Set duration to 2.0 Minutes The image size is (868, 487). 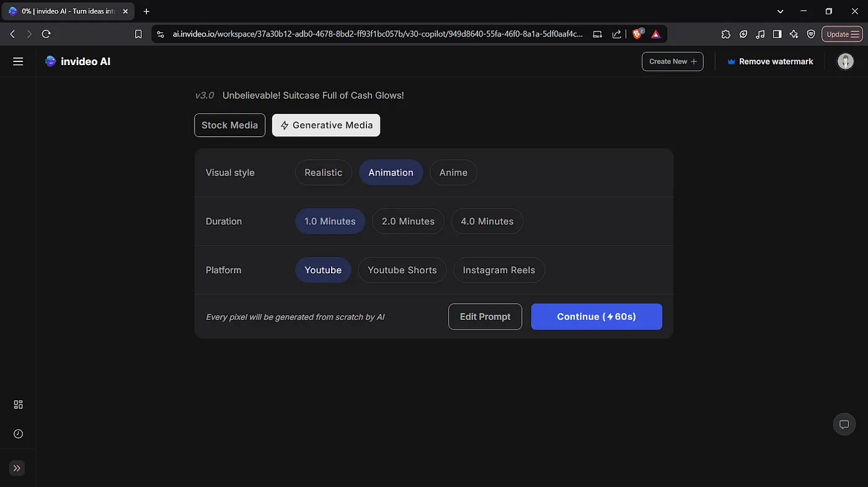pos(408,221)
